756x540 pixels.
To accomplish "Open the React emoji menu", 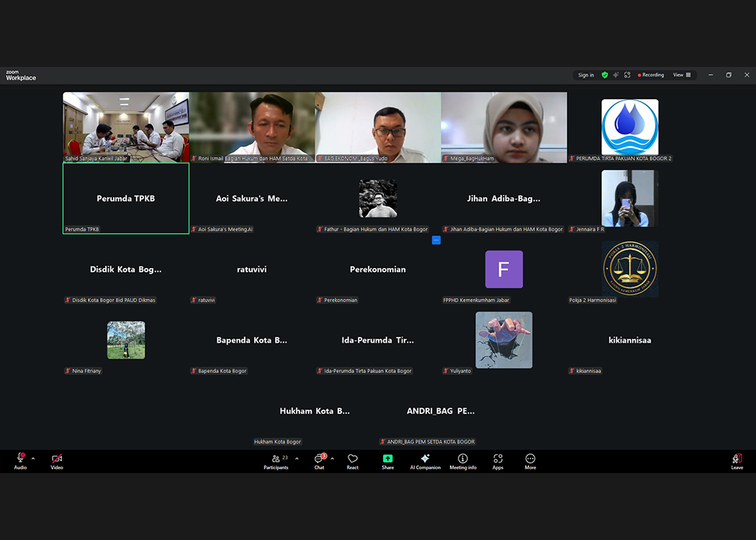I will pyautogui.click(x=353, y=461).
